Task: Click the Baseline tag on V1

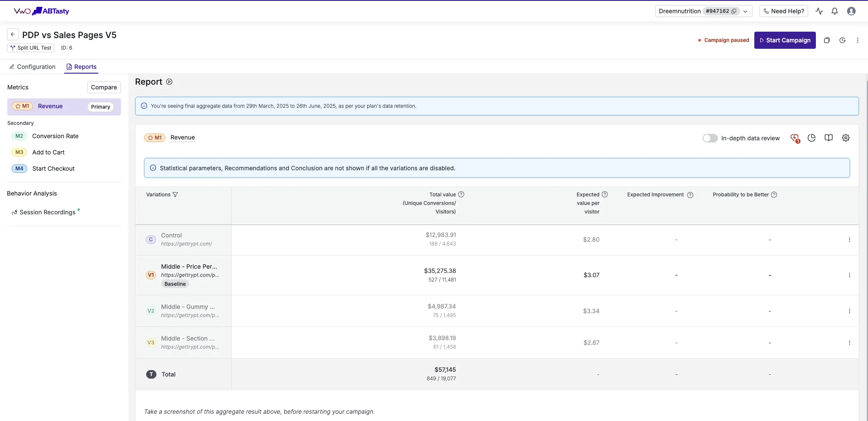Action: click(x=175, y=284)
